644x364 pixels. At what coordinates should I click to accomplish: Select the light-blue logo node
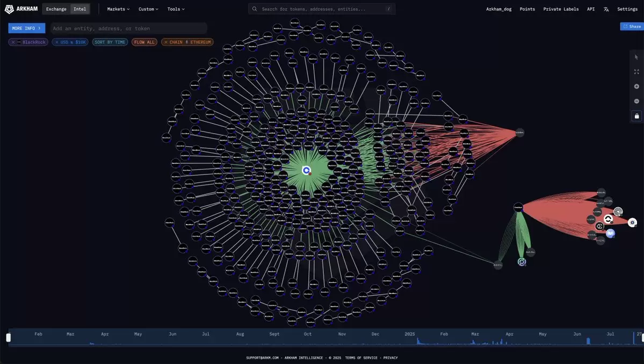(611, 233)
